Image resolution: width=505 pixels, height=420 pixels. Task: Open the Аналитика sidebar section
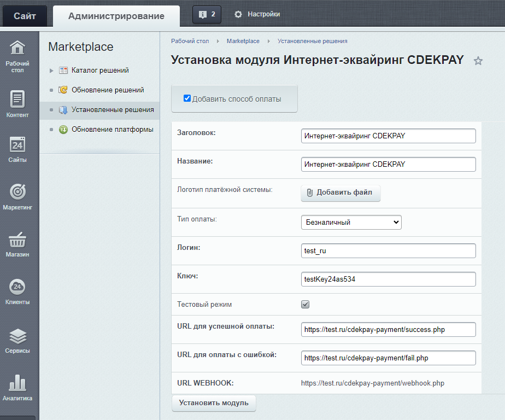(17, 388)
